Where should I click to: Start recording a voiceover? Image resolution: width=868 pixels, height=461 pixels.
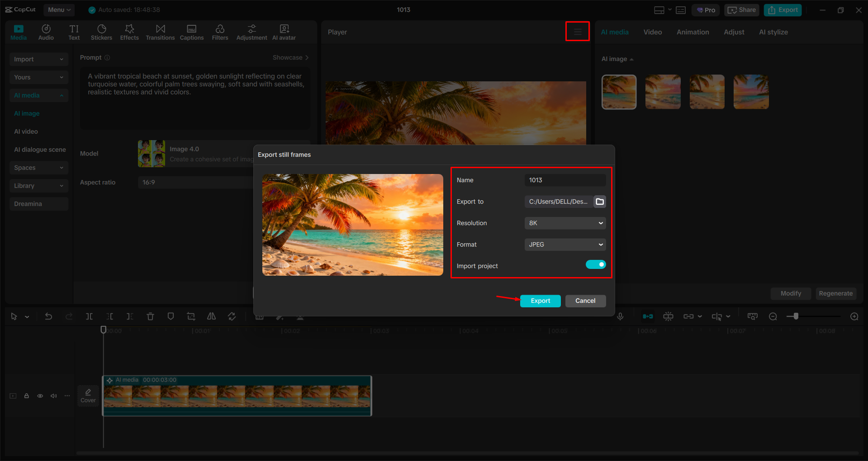point(620,316)
